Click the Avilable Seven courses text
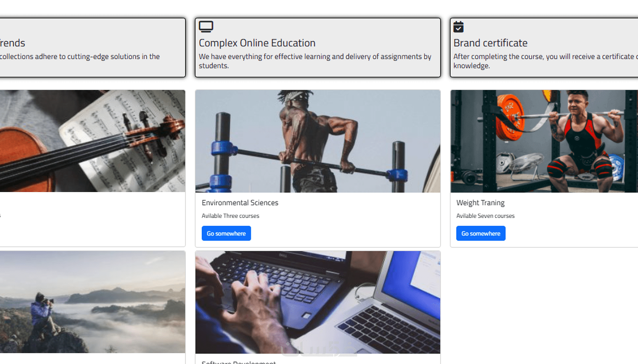The image size is (638, 364). [x=485, y=216]
